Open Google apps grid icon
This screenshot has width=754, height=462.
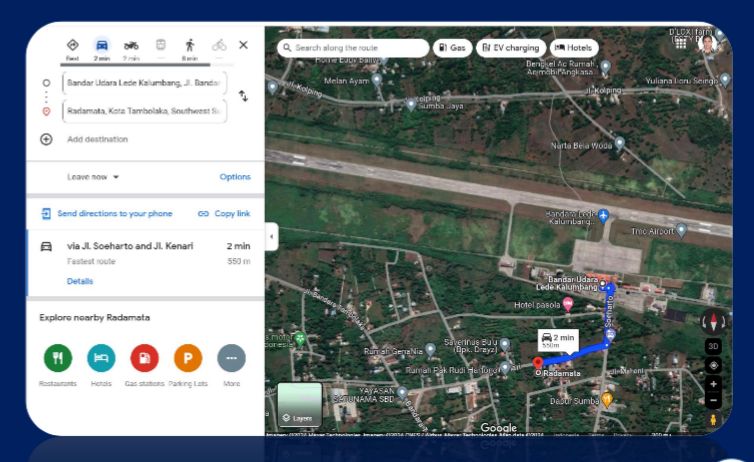click(x=681, y=43)
